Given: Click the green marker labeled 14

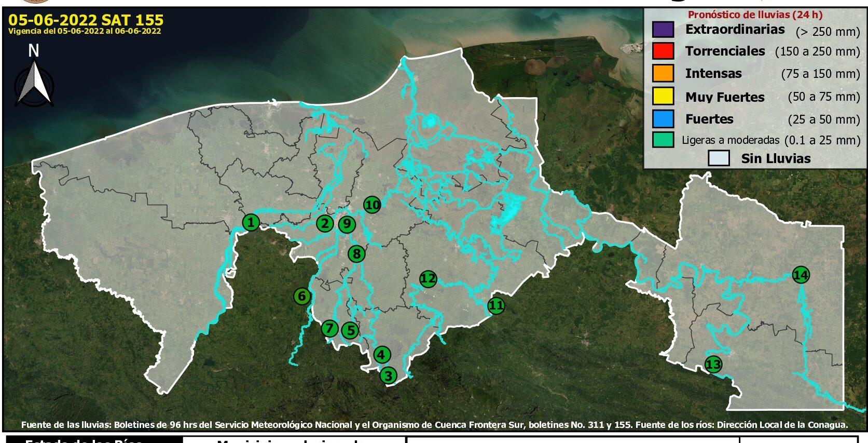Looking at the screenshot, I should pos(801,275).
